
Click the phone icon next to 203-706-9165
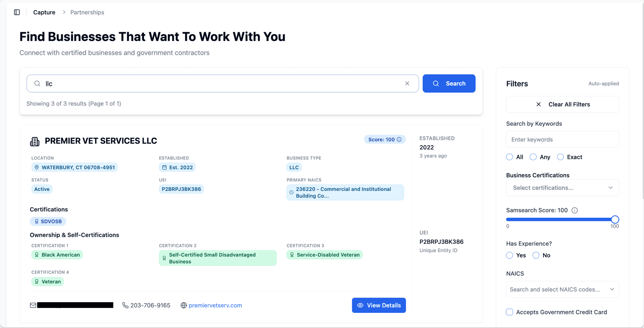pyautogui.click(x=125, y=305)
